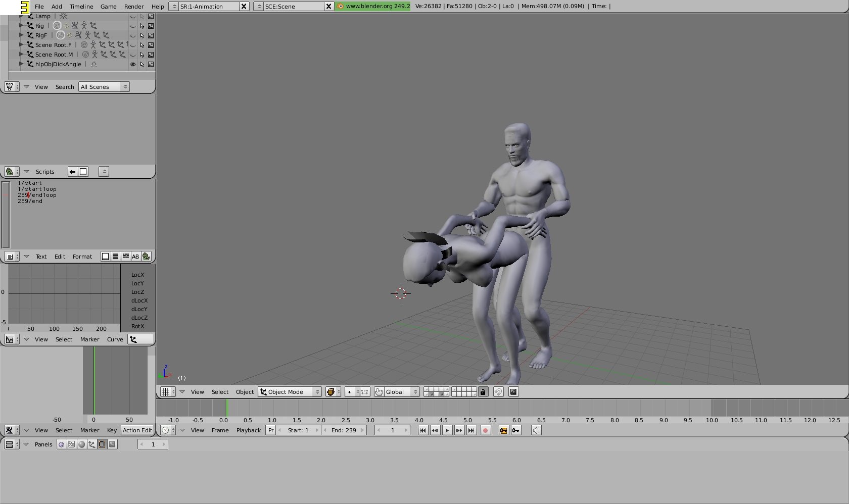Open the Object Mode dropdown

pyautogui.click(x=290, y=392)
